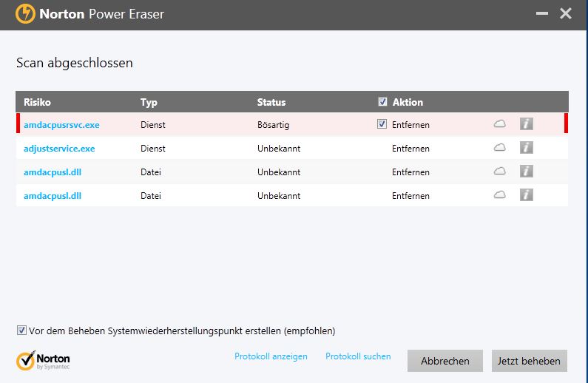Sort list by Status column header
The width and height of the screenshot is (588, 383).
[271, 103]
